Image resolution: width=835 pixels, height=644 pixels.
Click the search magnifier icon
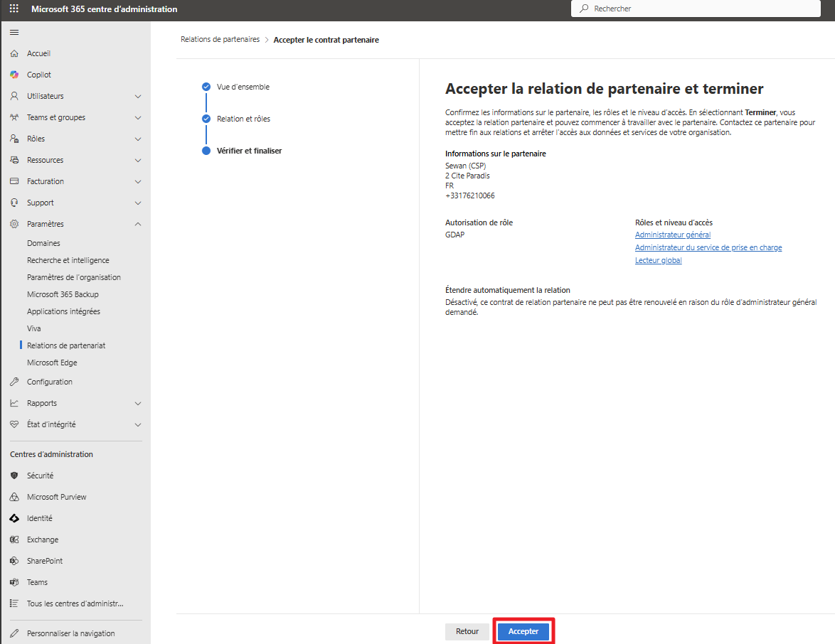pyautogui.click(x=584, y=9)
